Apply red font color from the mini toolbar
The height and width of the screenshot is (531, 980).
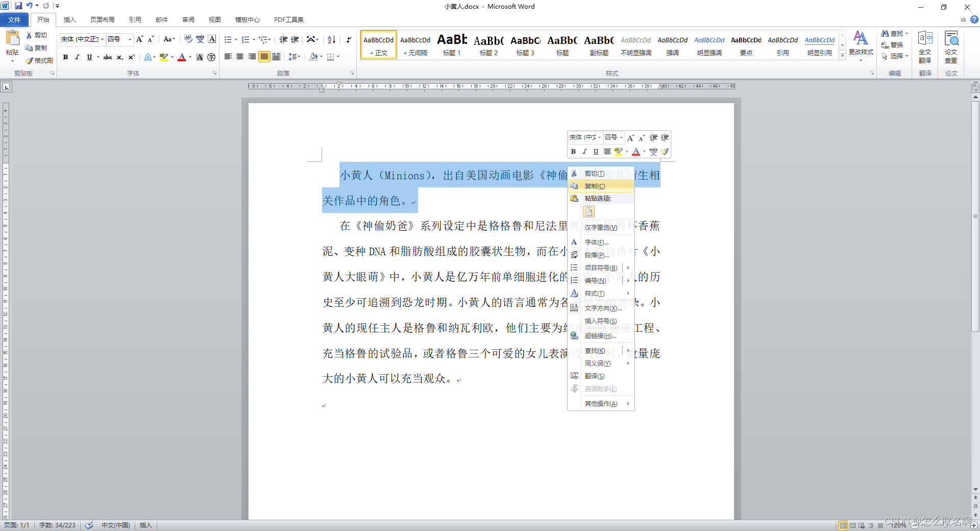coord(635,152)
